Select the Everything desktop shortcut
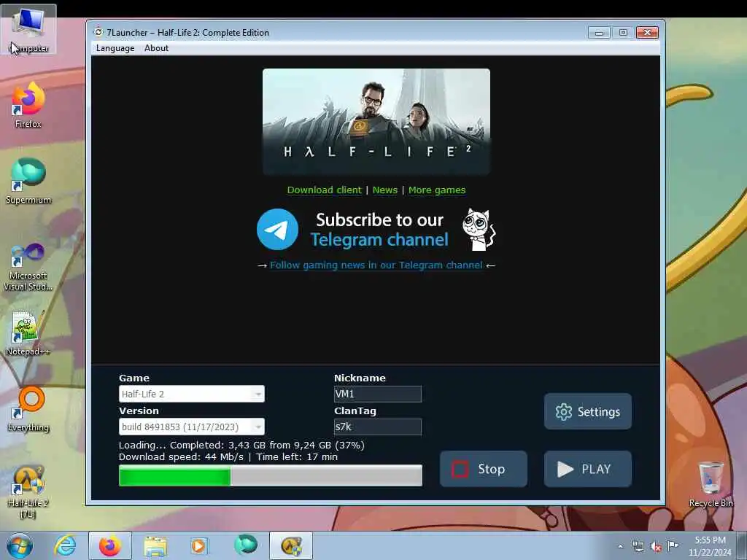 click(28, 410)
